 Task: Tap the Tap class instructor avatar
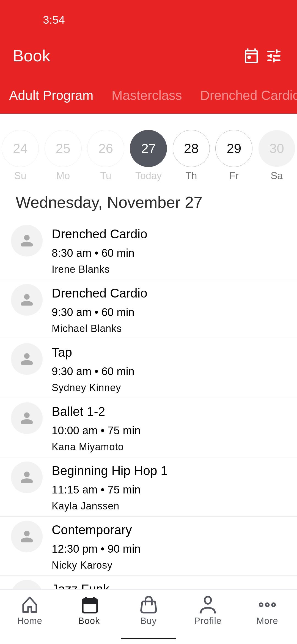[x=27, y=359]
